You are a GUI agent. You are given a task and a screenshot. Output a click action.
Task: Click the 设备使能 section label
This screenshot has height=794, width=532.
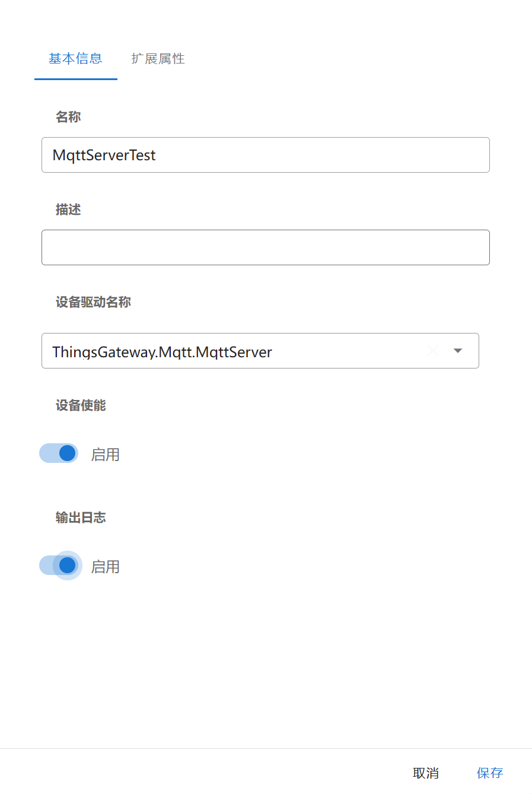click(x=81, y=405)
